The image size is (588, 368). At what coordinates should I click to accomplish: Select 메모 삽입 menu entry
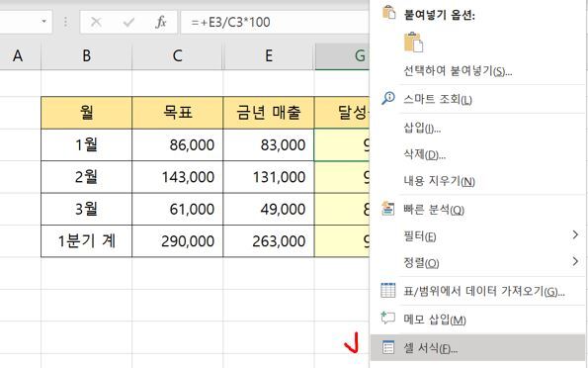pyautogui.click(x=435, y=320)
